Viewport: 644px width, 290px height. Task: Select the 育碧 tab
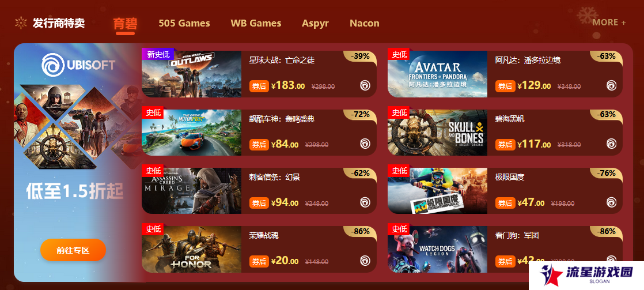pyautogui.click(x=125, y=24)
